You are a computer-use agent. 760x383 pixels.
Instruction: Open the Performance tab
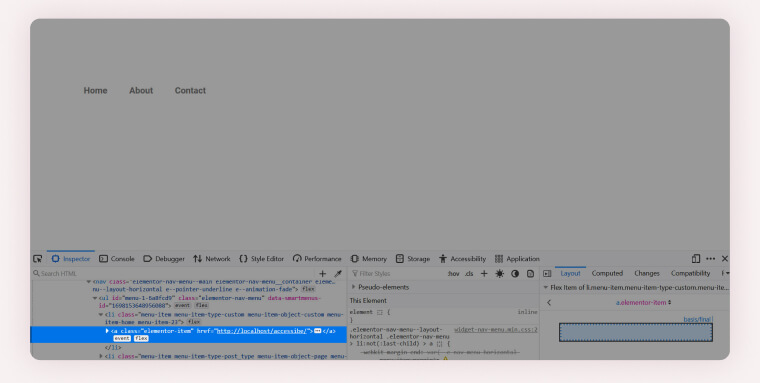[x=317, y=258]
